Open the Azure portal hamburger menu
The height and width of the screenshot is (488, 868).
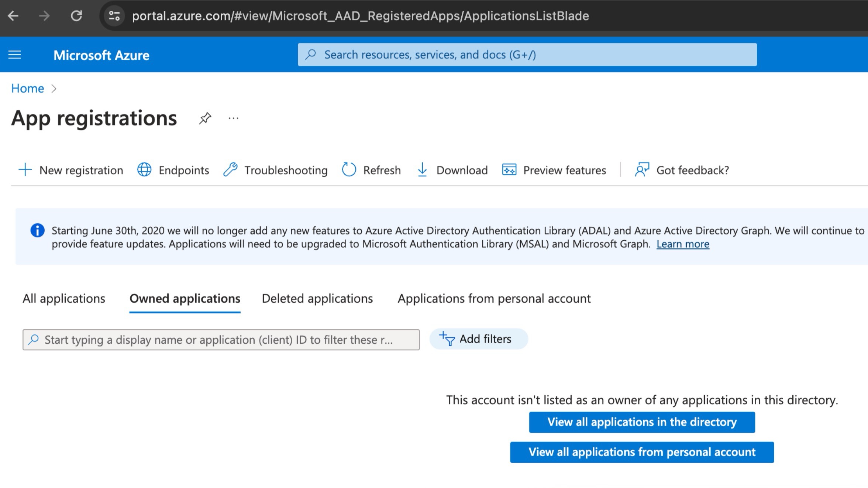(x=15, y=55)
